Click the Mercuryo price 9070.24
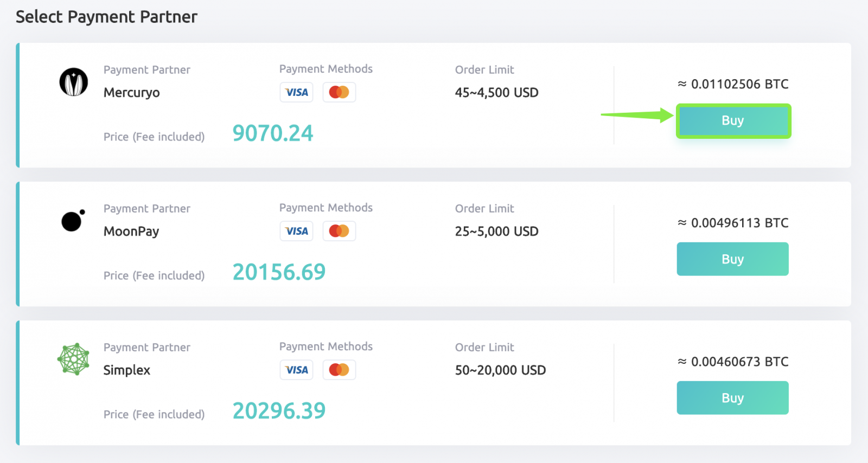The height and width of the screenshot is (463, 868). point(272,133)
